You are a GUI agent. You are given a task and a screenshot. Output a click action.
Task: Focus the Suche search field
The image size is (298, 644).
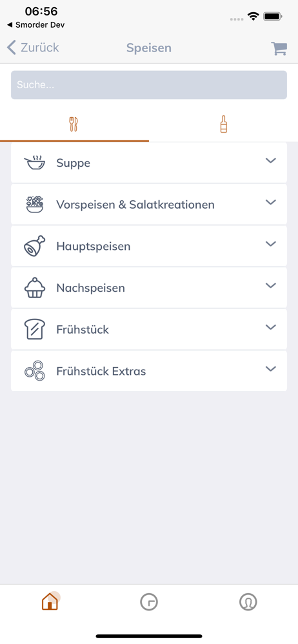[149, 85]
